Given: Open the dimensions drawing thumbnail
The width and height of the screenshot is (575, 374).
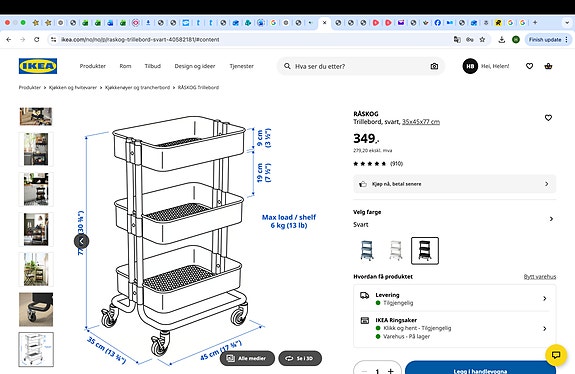Looking at the screenshot, I should coord(36,349).
